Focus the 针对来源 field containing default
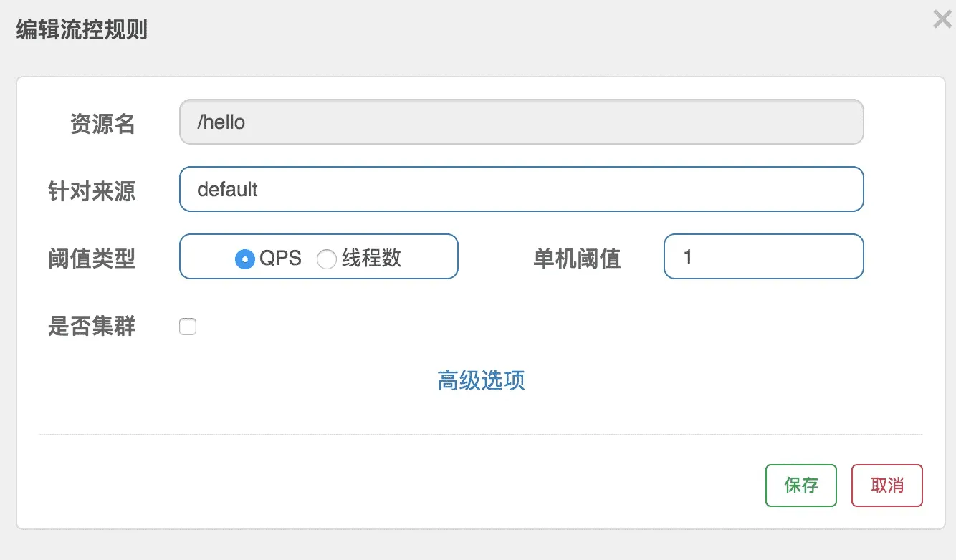Viewport: 956px width, 560px height. 521,190
